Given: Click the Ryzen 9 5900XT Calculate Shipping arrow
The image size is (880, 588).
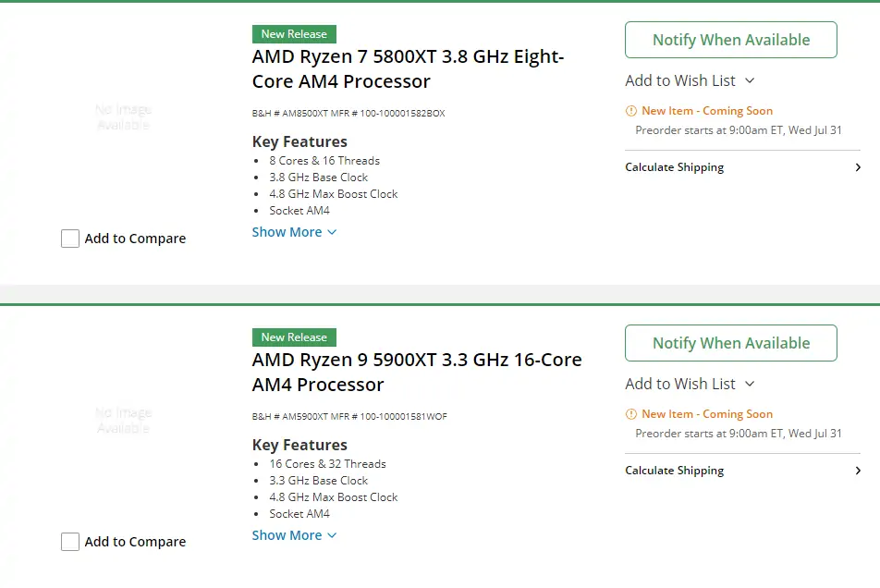Looking at the screenshot, I should click(x=858, y=471).
